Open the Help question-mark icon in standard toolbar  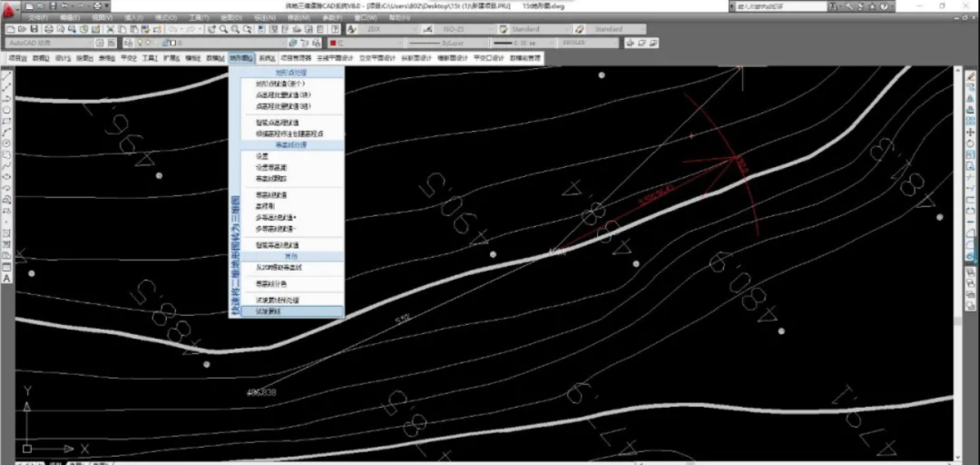[335, 29]
